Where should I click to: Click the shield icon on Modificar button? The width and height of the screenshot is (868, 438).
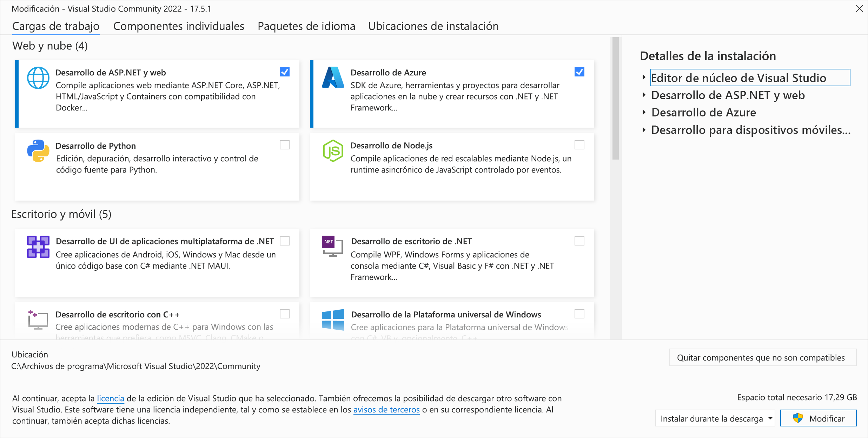798,418
